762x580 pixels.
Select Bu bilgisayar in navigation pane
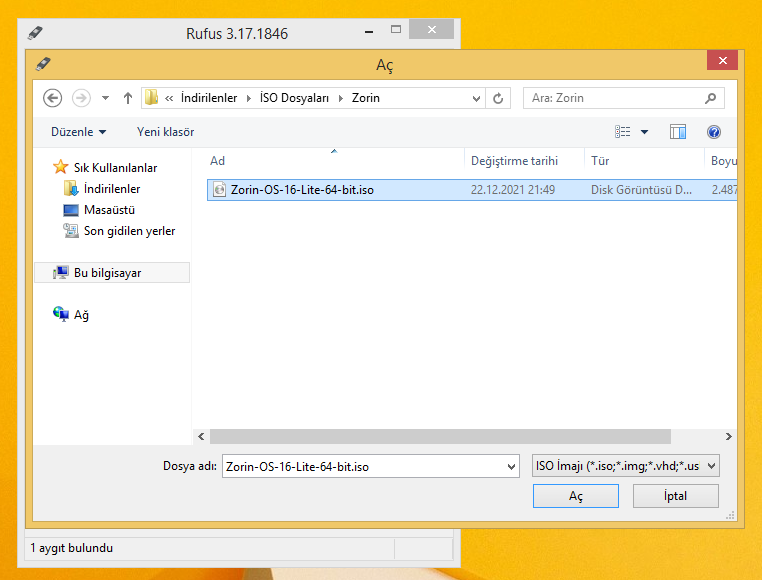click(112, 273)
